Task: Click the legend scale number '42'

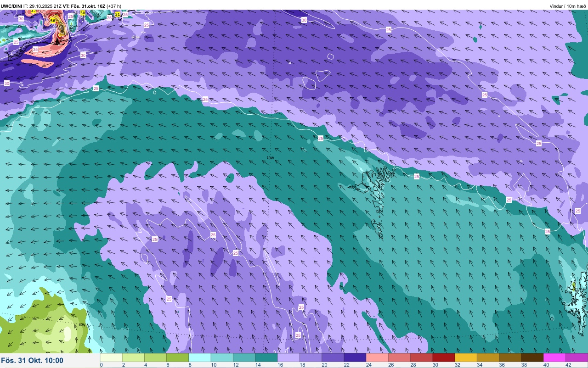Action: pos(568,365)
